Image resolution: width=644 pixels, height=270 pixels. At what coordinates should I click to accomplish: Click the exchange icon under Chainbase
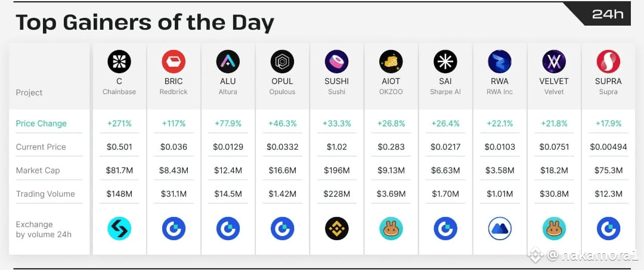(119, 228)
